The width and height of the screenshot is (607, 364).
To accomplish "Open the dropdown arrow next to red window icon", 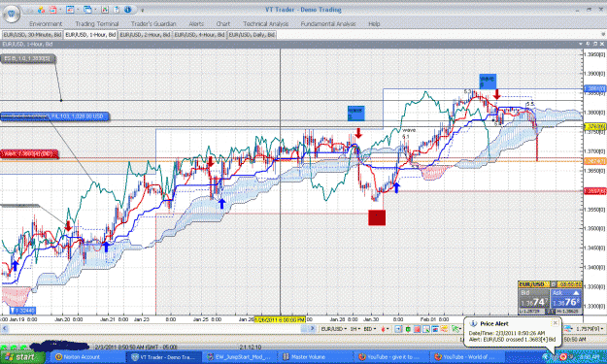I will coord(60,10).
